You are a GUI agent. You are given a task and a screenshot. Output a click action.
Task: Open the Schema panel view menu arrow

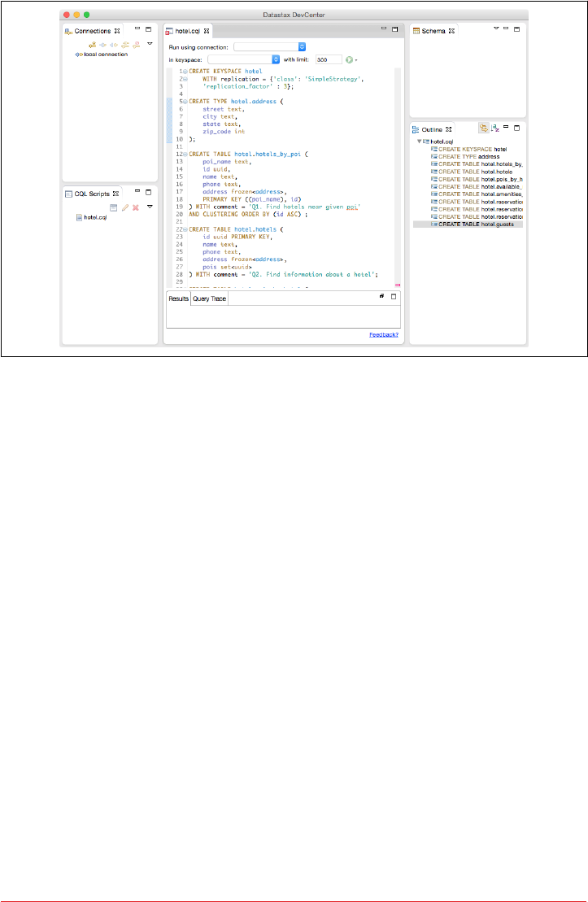pyautogui.click(x=496, y=28)
